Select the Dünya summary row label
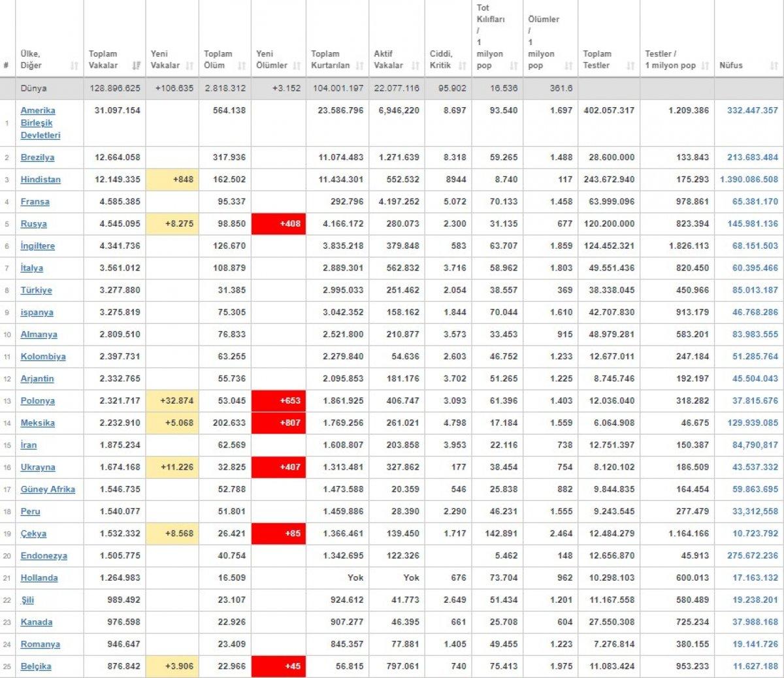The image size is (784, 678). 33,88
